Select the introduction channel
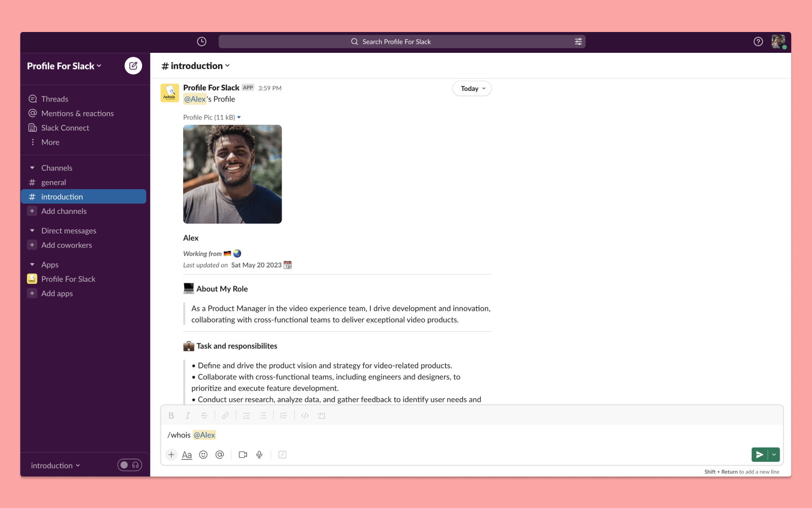Image resolution: width=812 pixels, height=508 pixels. (x=84, y=197)
